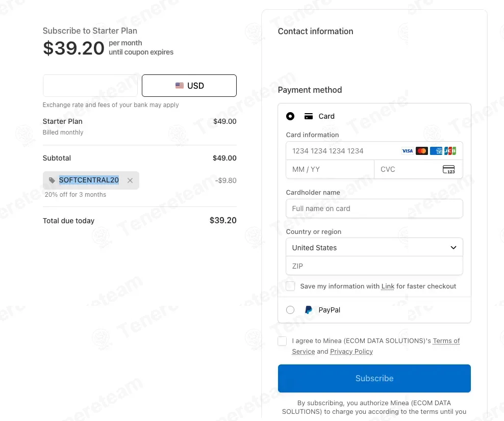
Task: Open the Privacy Policy link
Action: (351, 352)
